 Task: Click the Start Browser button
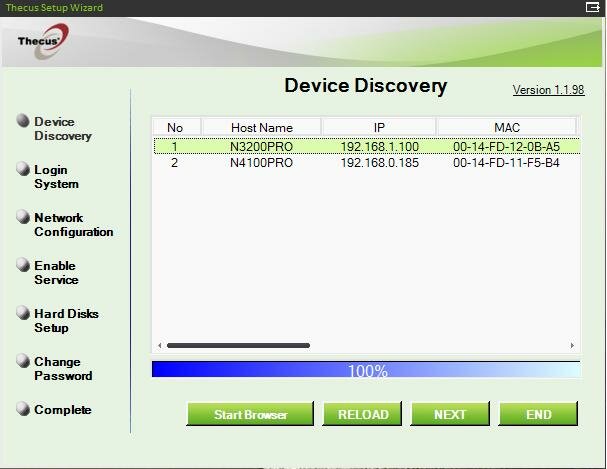[250, 414]
